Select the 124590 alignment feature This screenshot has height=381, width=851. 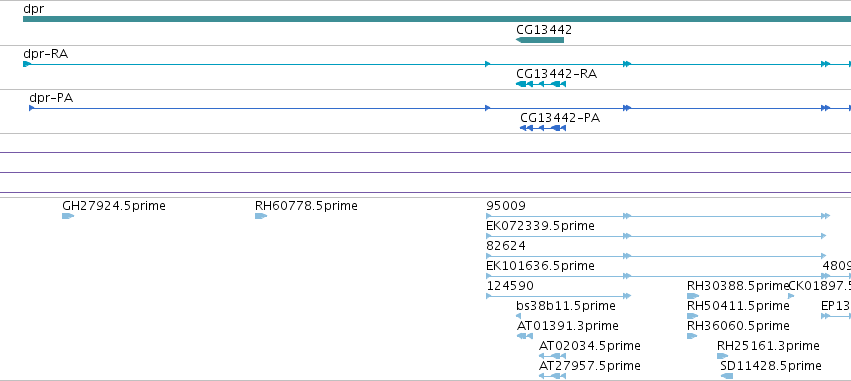(558, 296)
